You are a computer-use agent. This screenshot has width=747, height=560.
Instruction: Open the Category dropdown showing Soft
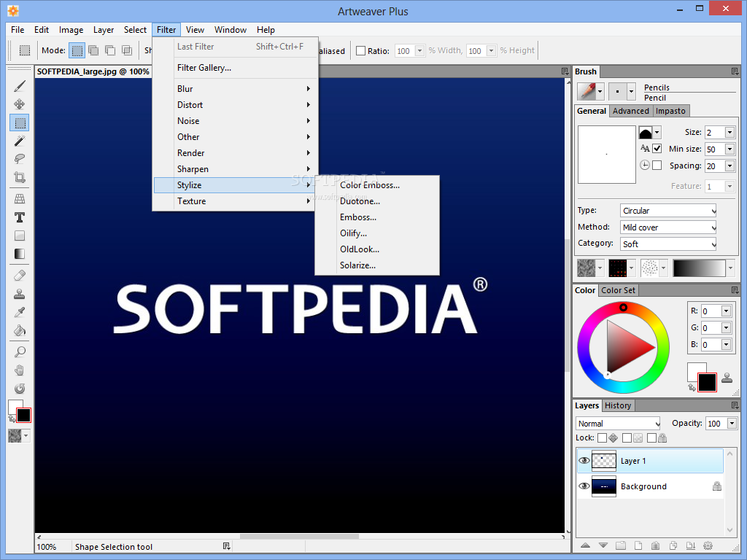tap(668, 244)
